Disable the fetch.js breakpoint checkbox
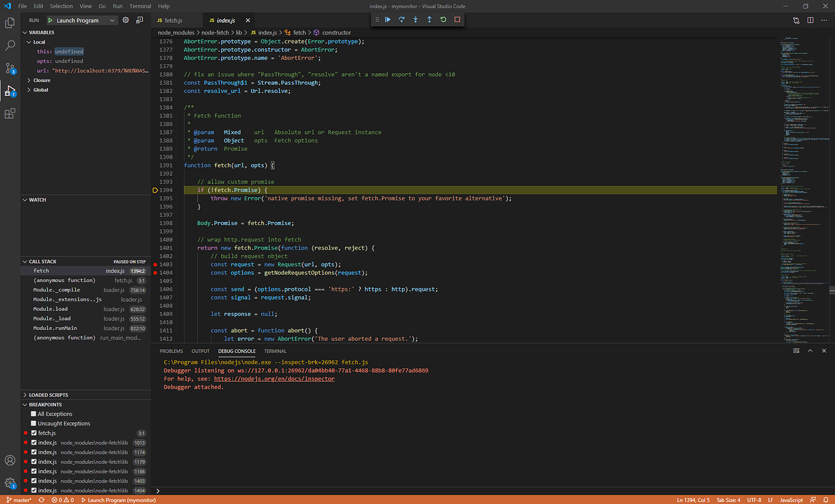This screenshot has width=835, height=504. [34, 433]
